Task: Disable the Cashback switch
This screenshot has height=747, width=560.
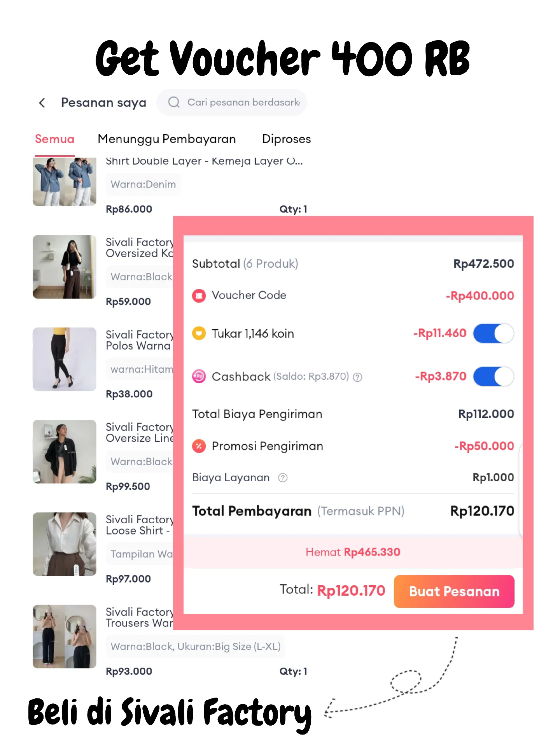Action: tap(493, 376)
